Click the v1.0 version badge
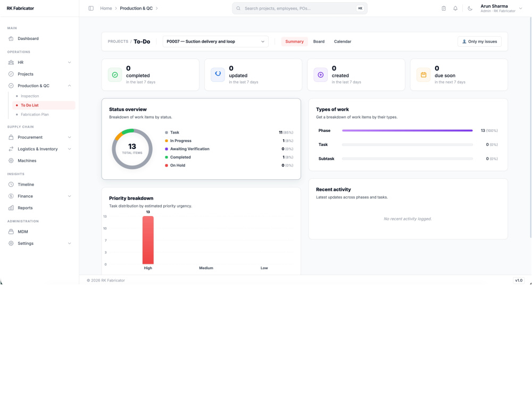This screenshot has width=532, height=399. pos(519,280)
